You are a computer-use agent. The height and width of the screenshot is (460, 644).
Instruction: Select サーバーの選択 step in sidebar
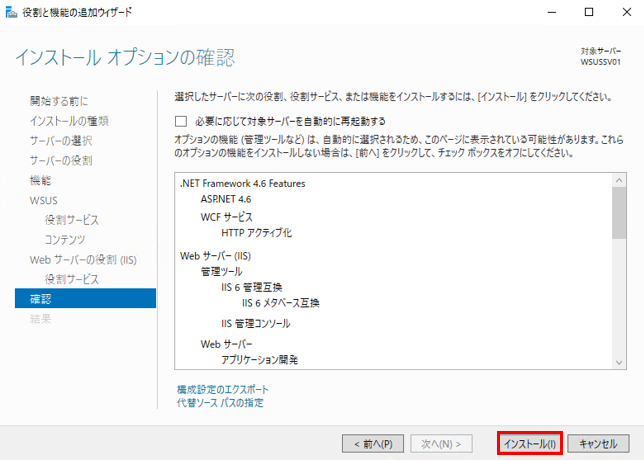pos(61,140)
